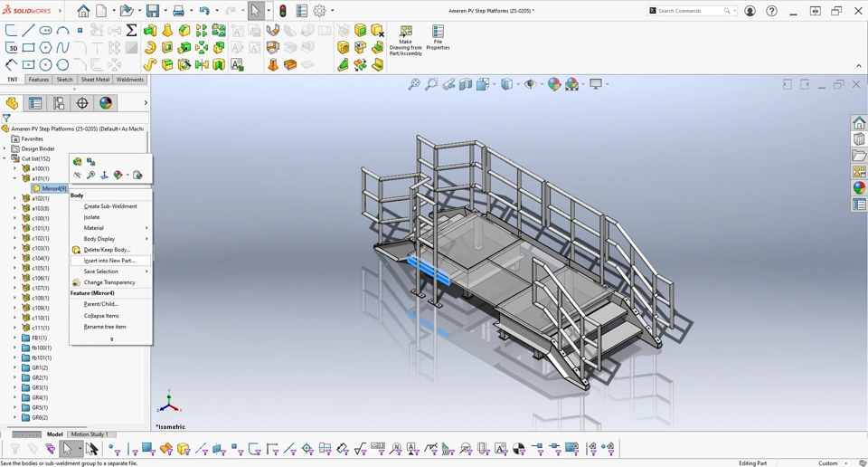Toggle Filter Solid Bodies yellow cube icon
The height and width of the screenshot is (467, 868).
point(184,449)
